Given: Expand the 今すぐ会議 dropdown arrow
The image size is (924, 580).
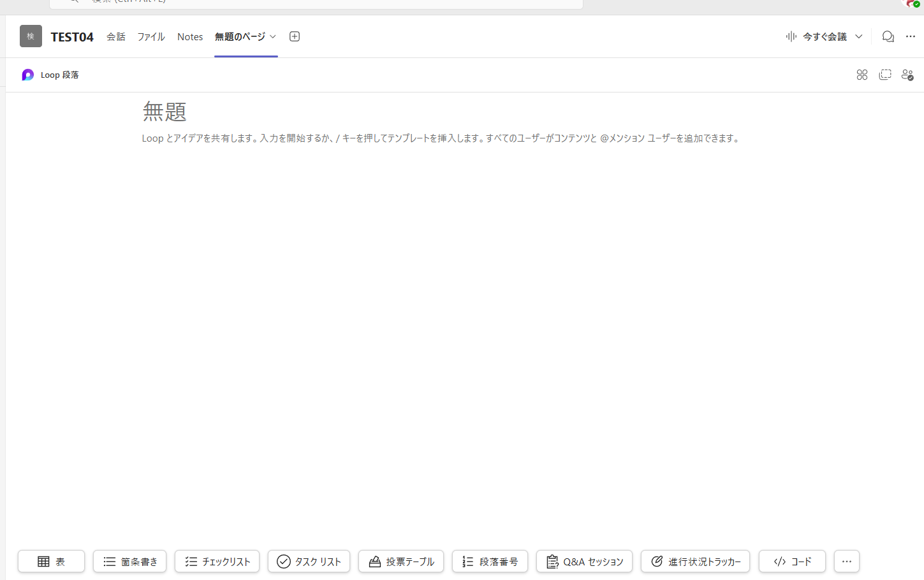Looking at the screenshot, I should [859, 37].
